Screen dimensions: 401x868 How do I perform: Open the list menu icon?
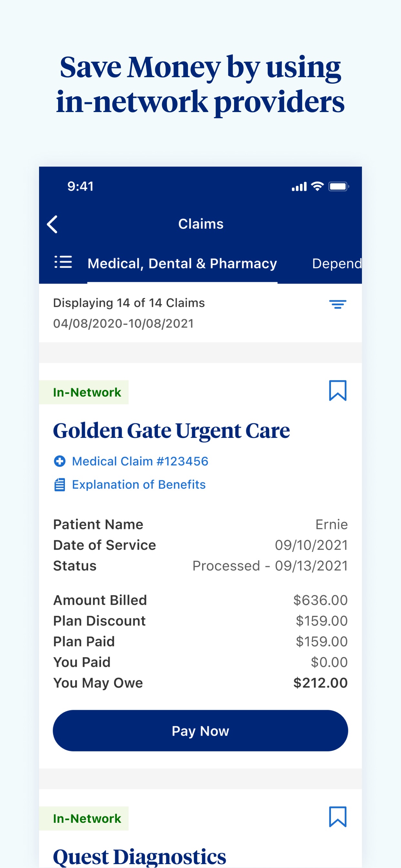[x=63, y=262]
